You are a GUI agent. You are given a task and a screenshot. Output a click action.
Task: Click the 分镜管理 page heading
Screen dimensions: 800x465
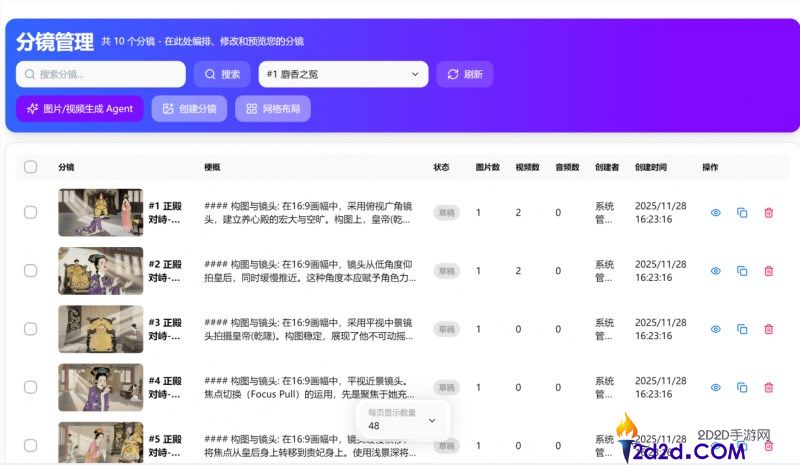55,42
